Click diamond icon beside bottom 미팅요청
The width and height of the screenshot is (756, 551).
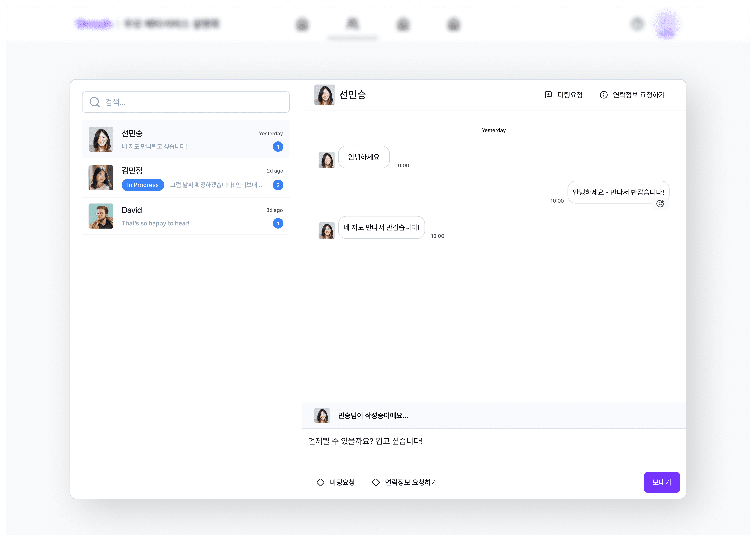[320, 482]
